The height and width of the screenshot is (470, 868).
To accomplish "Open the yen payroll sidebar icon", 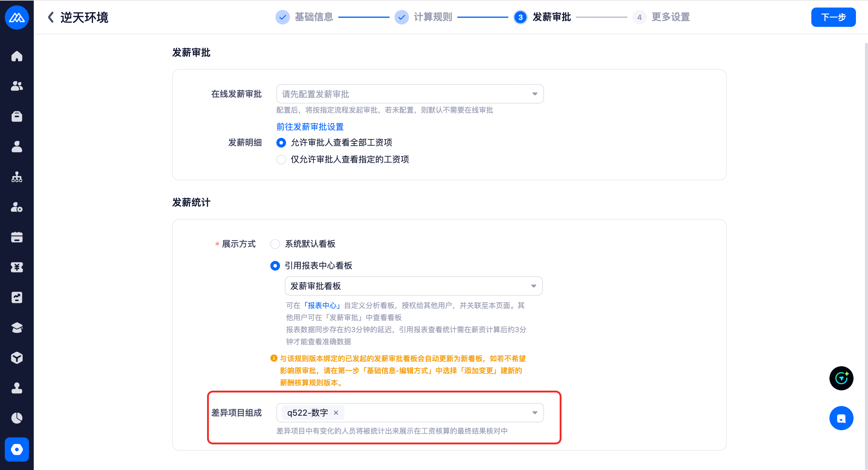I will (x=17, y=267).
